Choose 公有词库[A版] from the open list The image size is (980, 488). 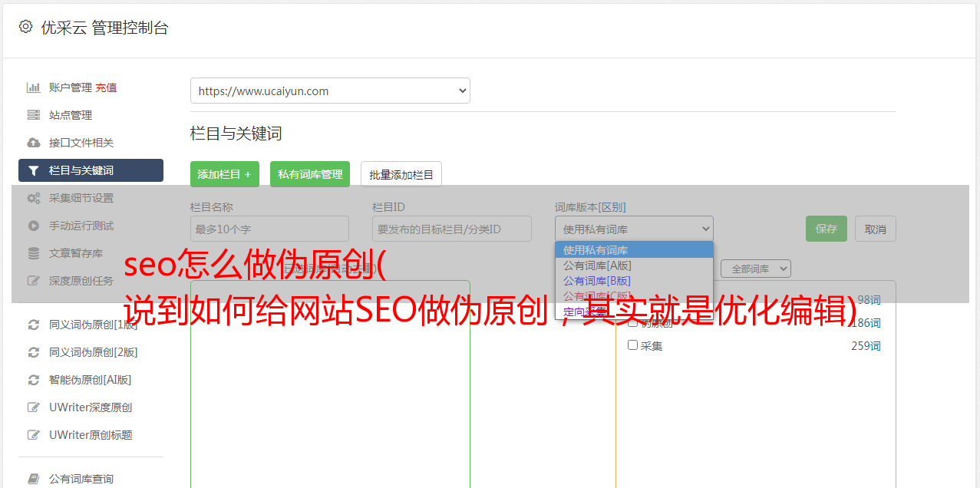[x=634, y=265]
